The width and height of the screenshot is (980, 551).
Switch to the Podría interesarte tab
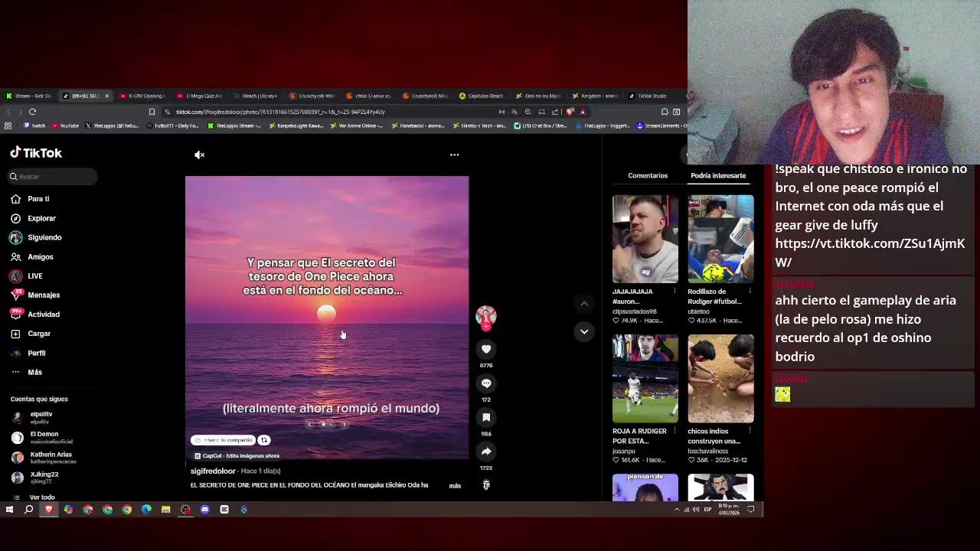coord(718,175)
